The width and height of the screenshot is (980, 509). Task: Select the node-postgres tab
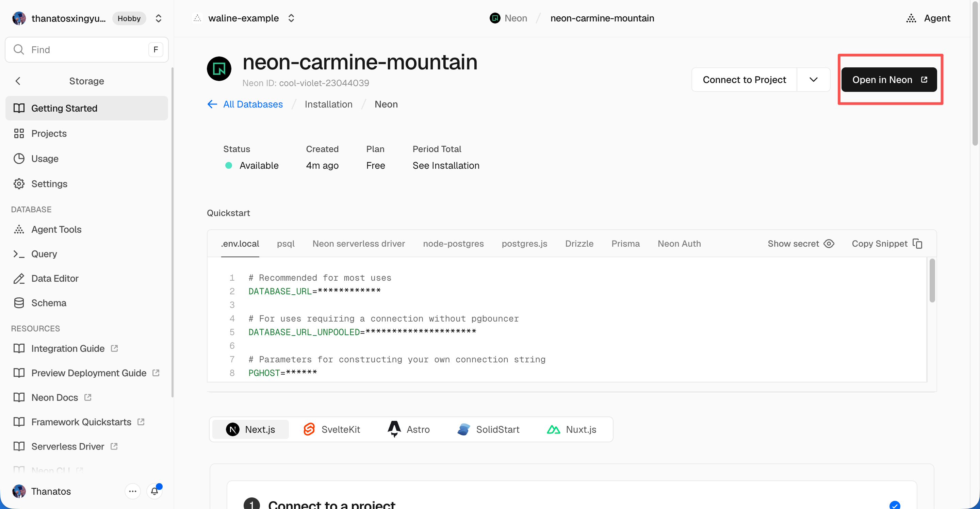pos(454,244)
